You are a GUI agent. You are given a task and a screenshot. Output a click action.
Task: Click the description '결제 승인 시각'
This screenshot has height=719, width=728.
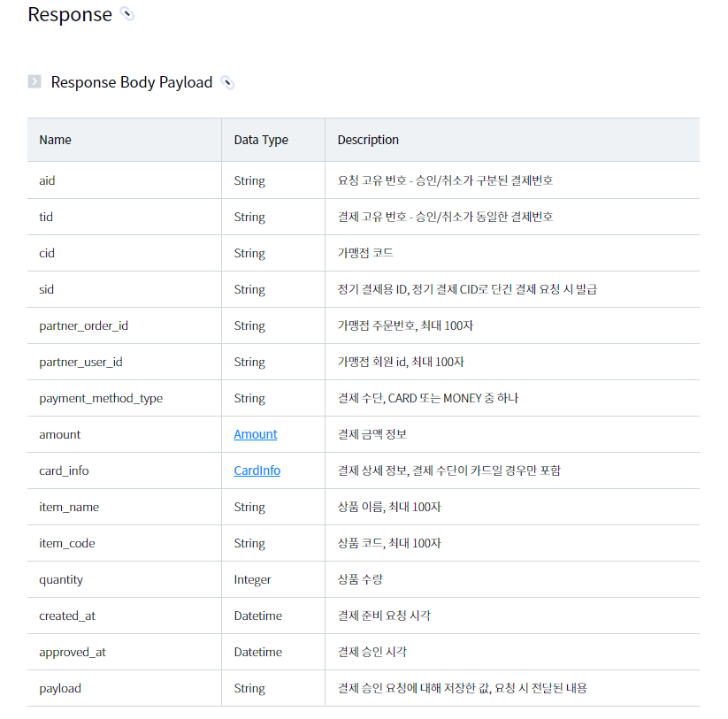(372, 652)
